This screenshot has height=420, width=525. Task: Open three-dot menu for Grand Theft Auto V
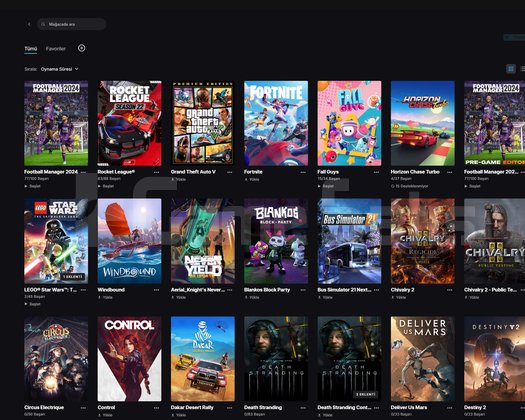coord(230,172)
